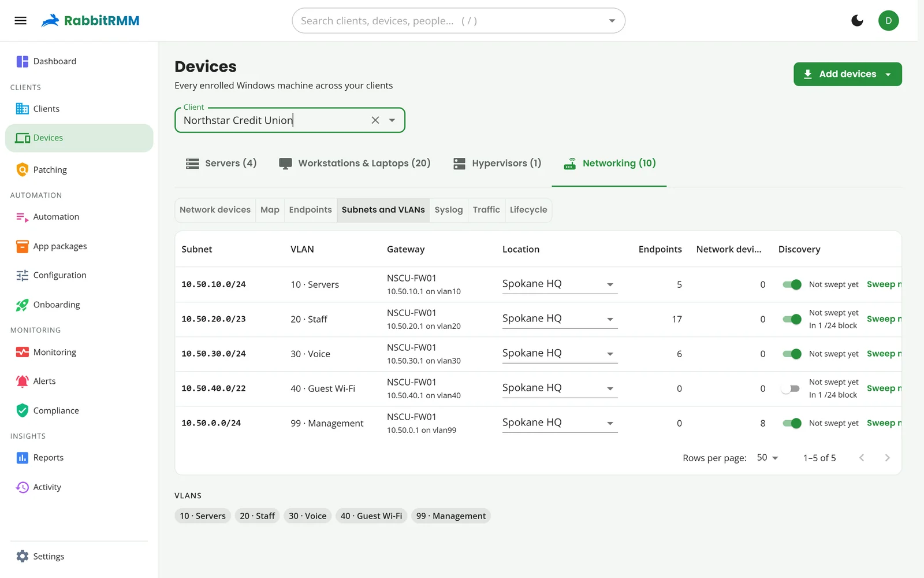Open Reports page
Screen dimensions: 924x578
click(x=79, y=458)
